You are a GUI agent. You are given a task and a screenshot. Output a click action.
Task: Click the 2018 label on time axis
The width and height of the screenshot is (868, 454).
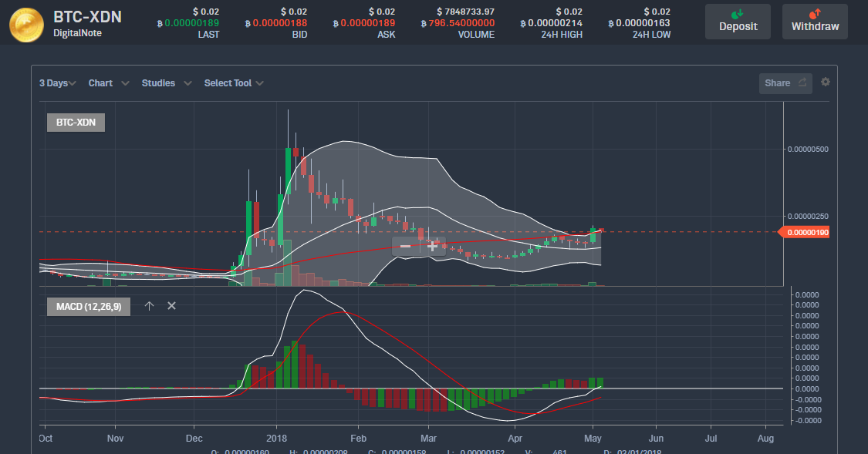(x=277, y=438)
